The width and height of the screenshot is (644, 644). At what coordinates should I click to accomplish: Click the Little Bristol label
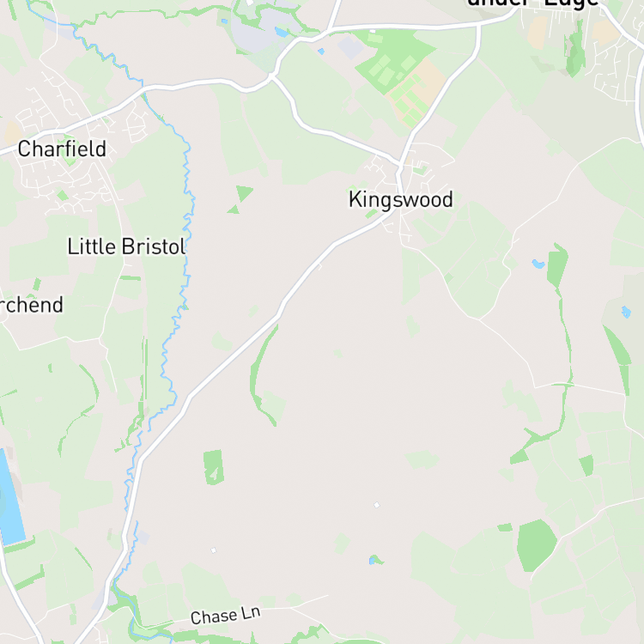pyautogui.click(x=127, y=246)
